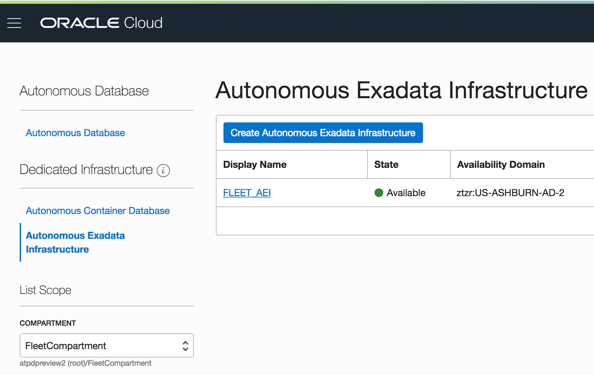594x375 pixels.
Task: Click the Dedicated Infrastructure heading
Action: (x=86, y=170)
